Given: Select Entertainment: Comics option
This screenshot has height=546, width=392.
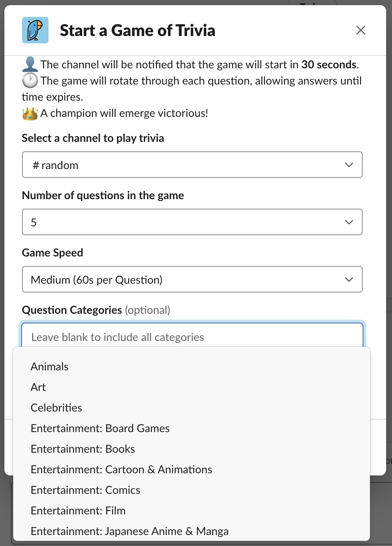Looking at the screenshot, I should point(192,490).
